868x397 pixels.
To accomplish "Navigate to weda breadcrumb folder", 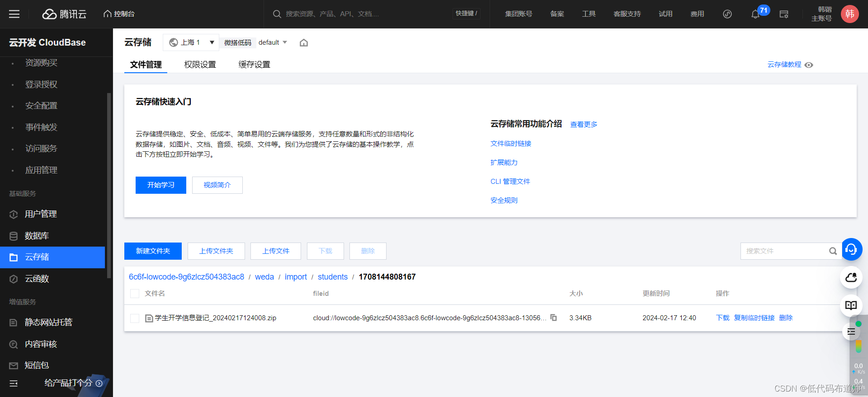I will point(264,277).
